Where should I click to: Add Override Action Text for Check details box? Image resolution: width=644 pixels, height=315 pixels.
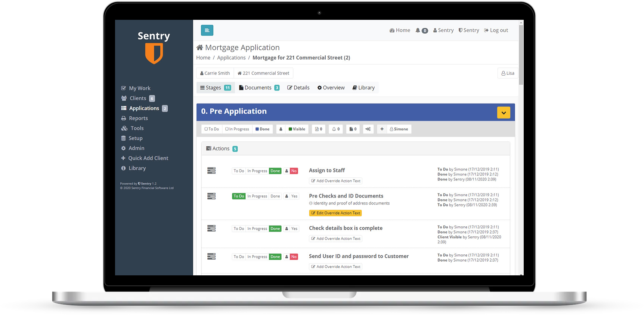coord(336,239)
